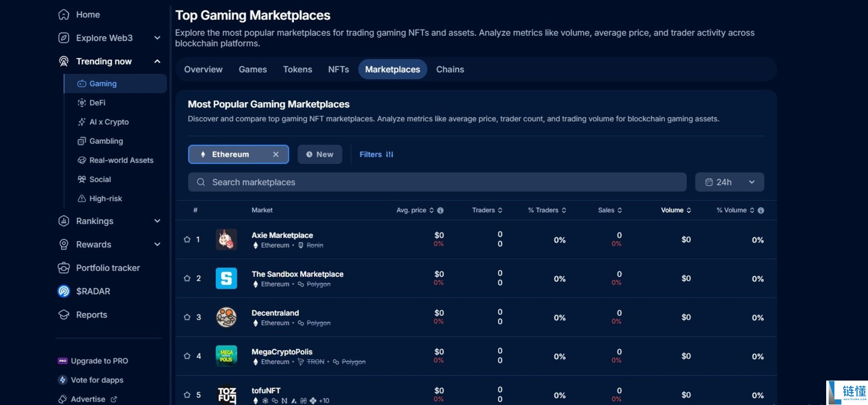868x405 pixels.
Task: Click the Axie Marketplace logo
Action: pos(226,239)
